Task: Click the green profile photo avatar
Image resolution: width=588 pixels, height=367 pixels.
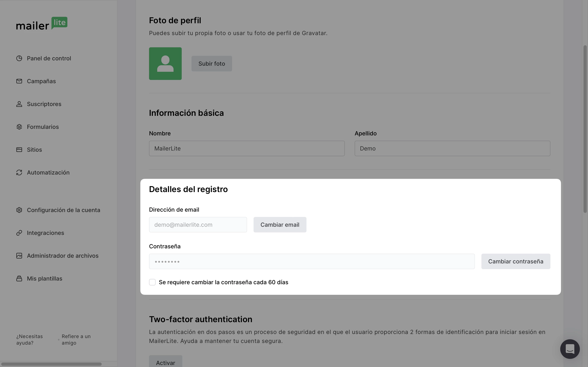Action: coord(165,64)
